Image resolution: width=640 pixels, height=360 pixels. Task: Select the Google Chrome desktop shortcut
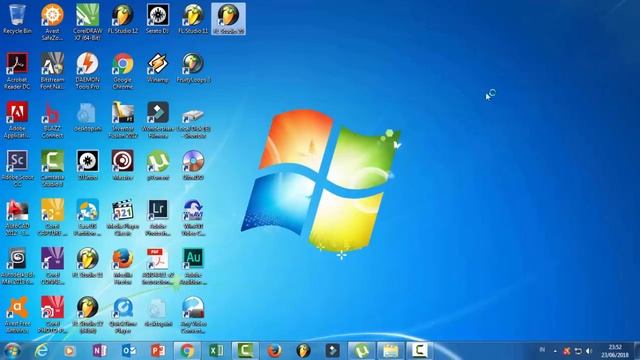tap(122, 71)
